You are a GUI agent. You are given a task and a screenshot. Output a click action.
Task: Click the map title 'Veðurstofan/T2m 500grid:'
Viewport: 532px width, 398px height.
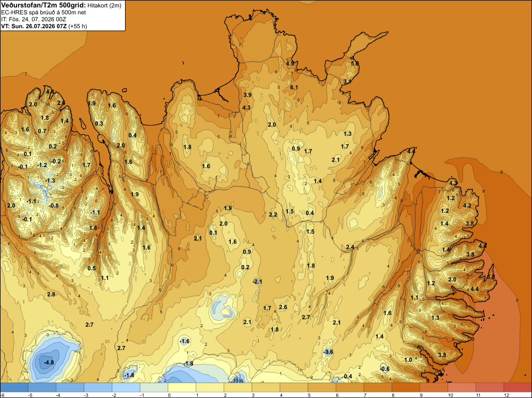tap(44, 5)
